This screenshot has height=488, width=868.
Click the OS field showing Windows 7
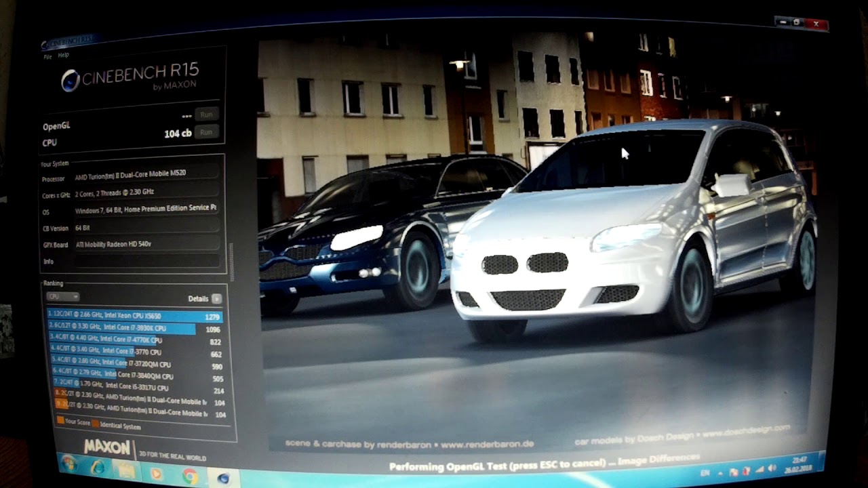(x=145, y=209)
